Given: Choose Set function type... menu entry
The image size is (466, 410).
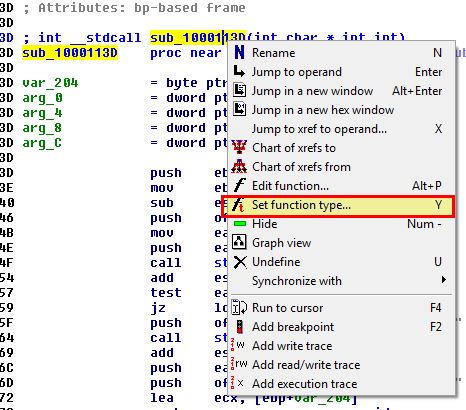Looking at the screenshot, I should coord(338,205).
